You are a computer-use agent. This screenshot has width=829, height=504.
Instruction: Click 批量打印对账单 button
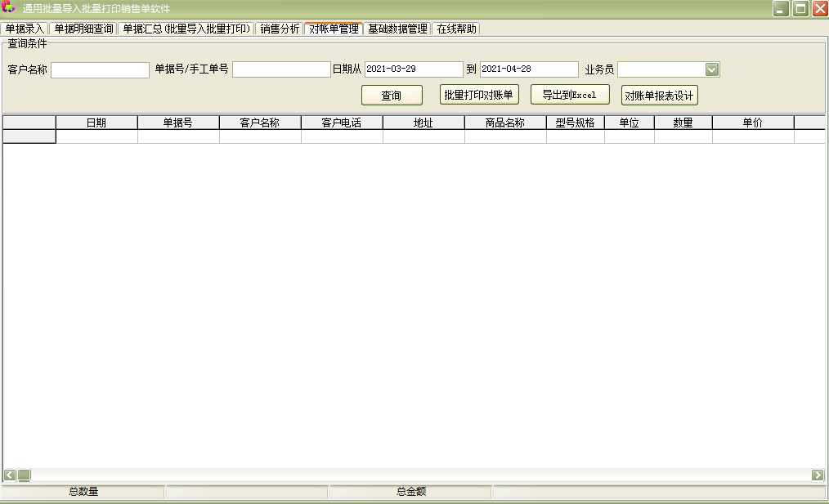479,95
